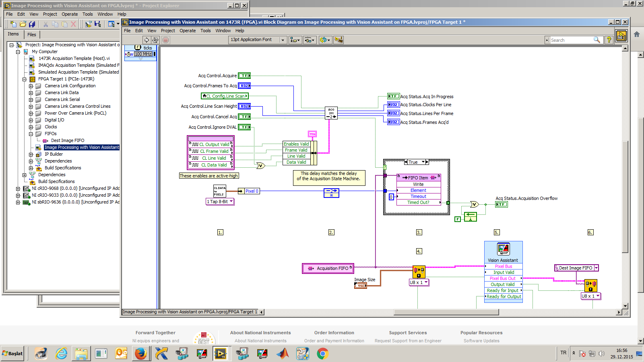Click the Vision Assistant express VI icon

(x=504, y=249)
